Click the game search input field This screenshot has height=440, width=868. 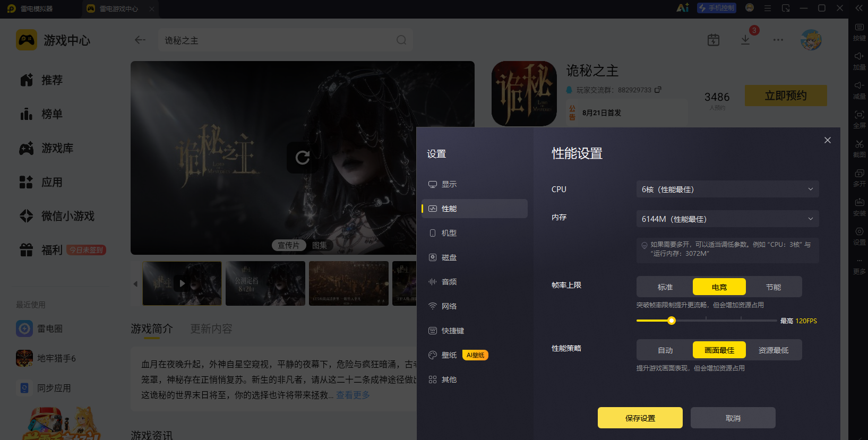(286, 40)
